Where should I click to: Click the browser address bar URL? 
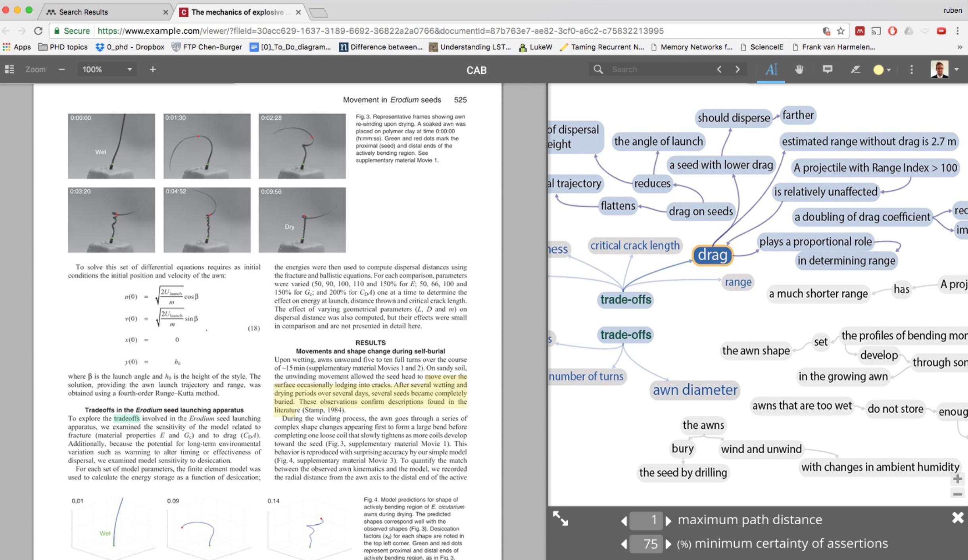pyautogui.click(x=381, y=31)
